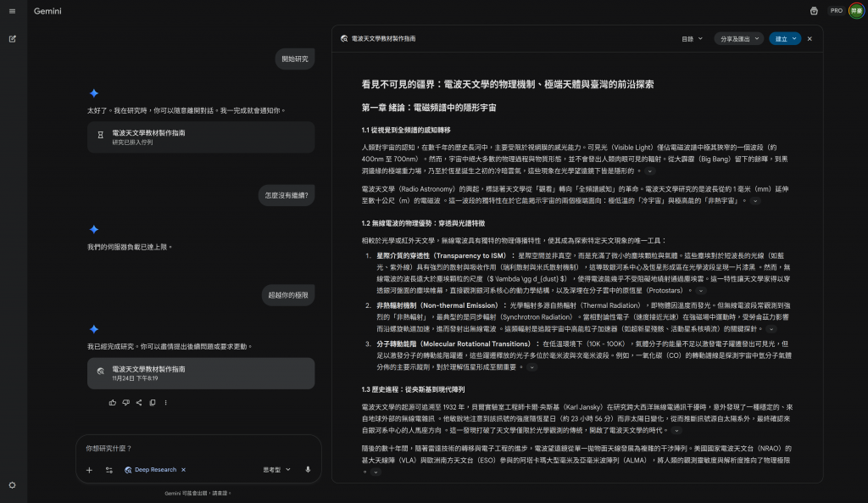Viewport: 868px width, 503px height.
Task: Close the report panel with X
Action: tap(810, 39)
